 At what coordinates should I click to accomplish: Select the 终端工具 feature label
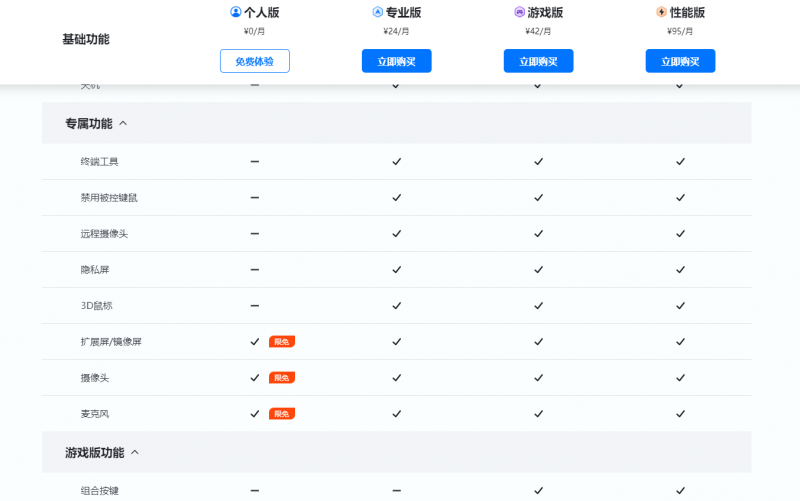99,162
